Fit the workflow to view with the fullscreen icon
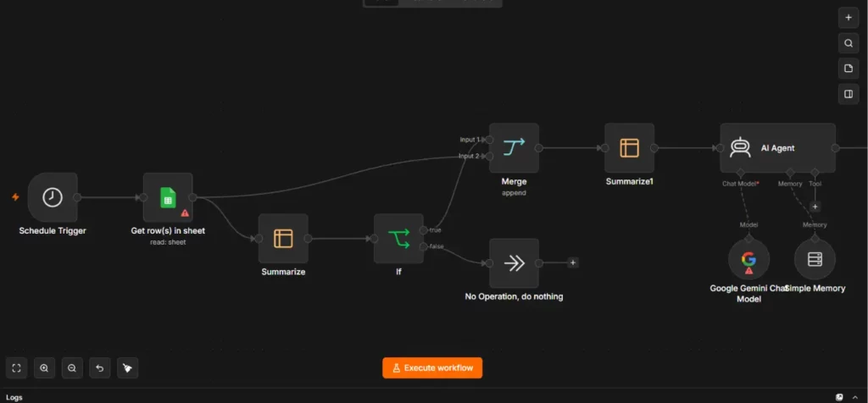The width and height of the screenshot is (868, 403). 16,368
